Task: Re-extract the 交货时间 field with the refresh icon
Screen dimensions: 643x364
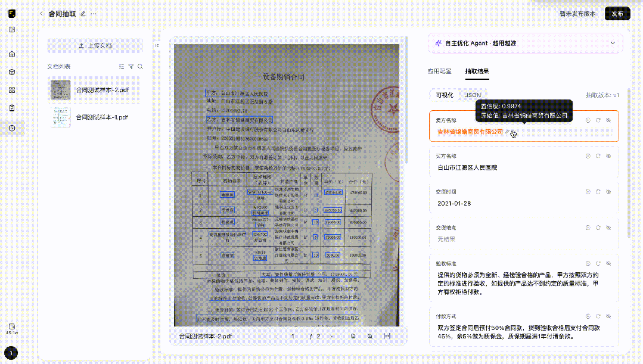Action: tap(598, 191)
